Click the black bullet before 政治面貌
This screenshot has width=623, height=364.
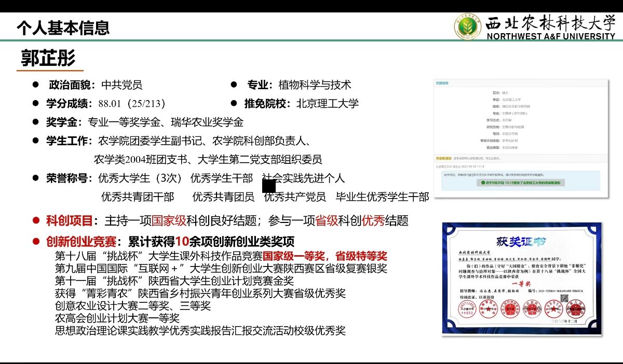tap(36, 85)
